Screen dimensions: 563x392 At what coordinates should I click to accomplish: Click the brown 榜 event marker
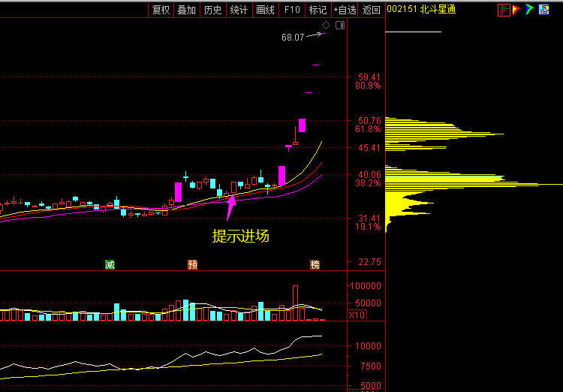pos(315,265)
